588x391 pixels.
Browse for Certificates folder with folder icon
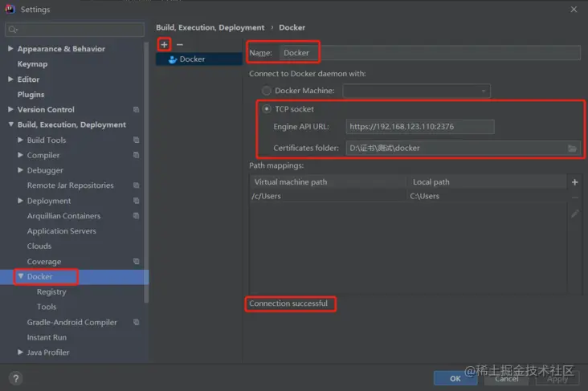click(x=572, y=149)
